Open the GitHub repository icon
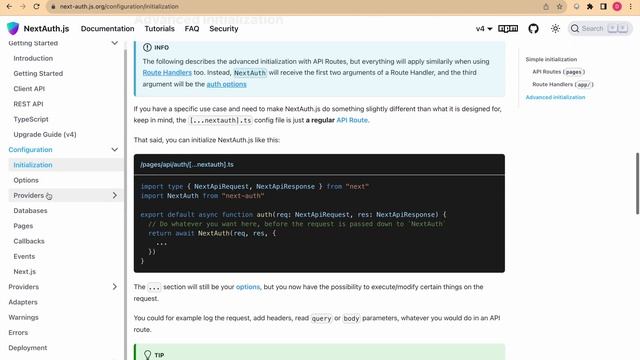The height and width of the screenshot is (360, 640). point(533,29)
